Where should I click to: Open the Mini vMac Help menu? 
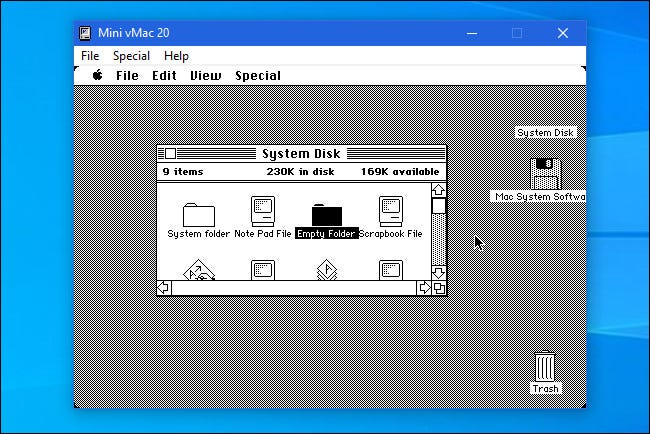[x=176, y=56]
